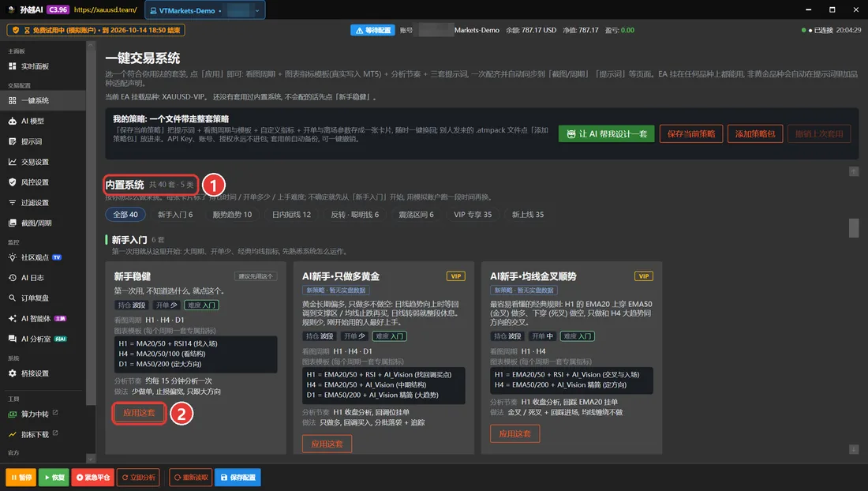Open the 截图/周期 image icon
Viewport: 868px width, 491px height.
click(x=12, y=223)
